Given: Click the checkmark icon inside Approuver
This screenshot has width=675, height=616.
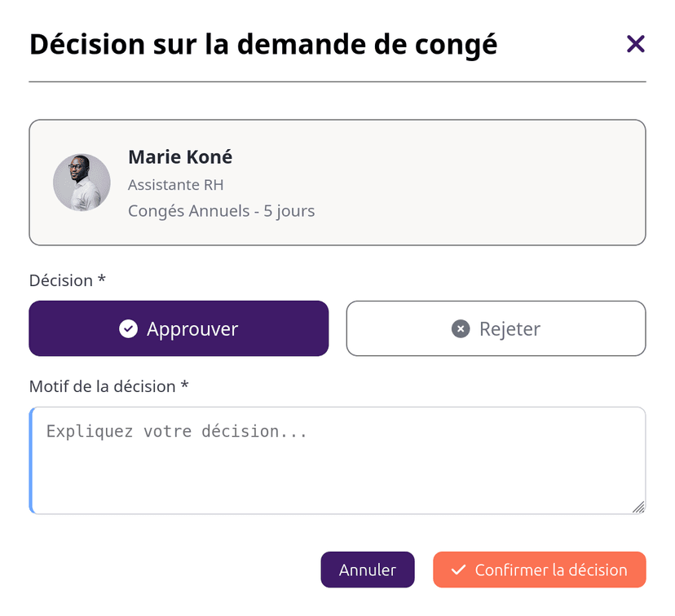Looking at the screenshot, I should (x=128, y=328).
